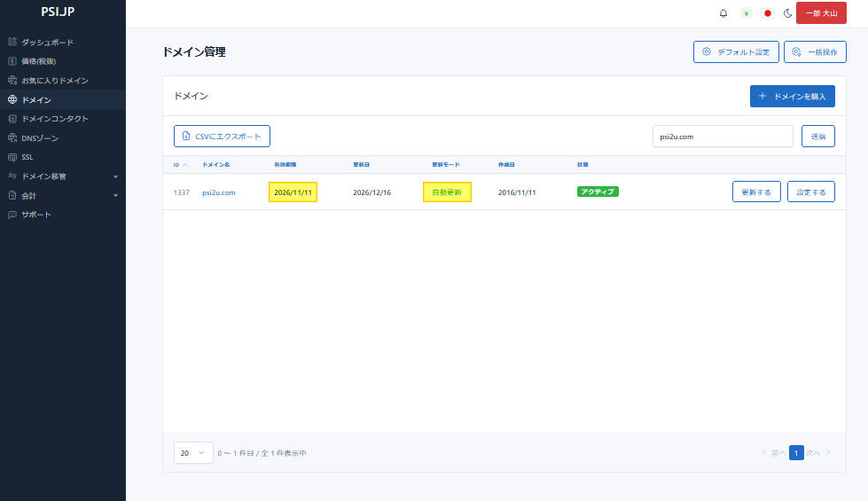Expand the ドメイン移管 submenu
This screenshot has height=501, width=868.
pos(115,176)
